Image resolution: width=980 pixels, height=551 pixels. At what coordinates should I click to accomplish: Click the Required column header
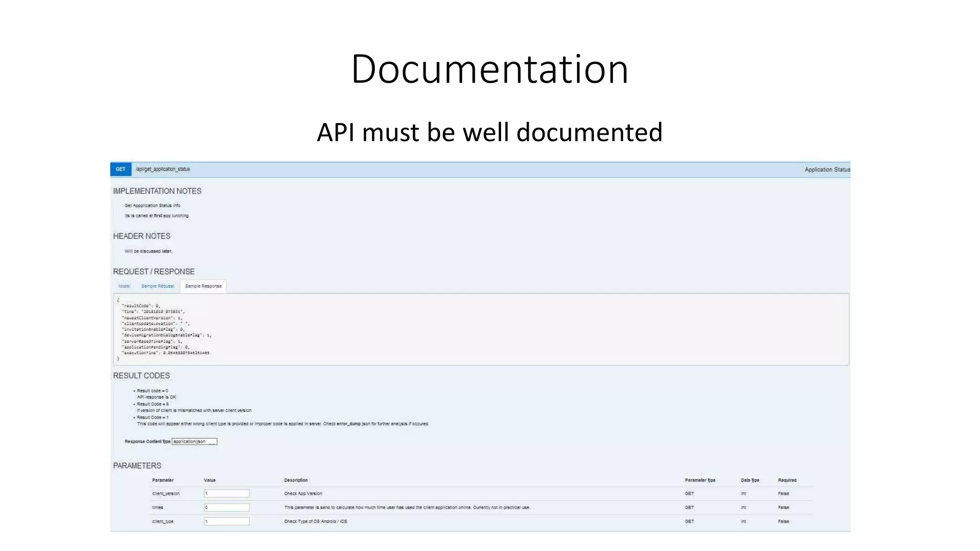tap(787, 480)
